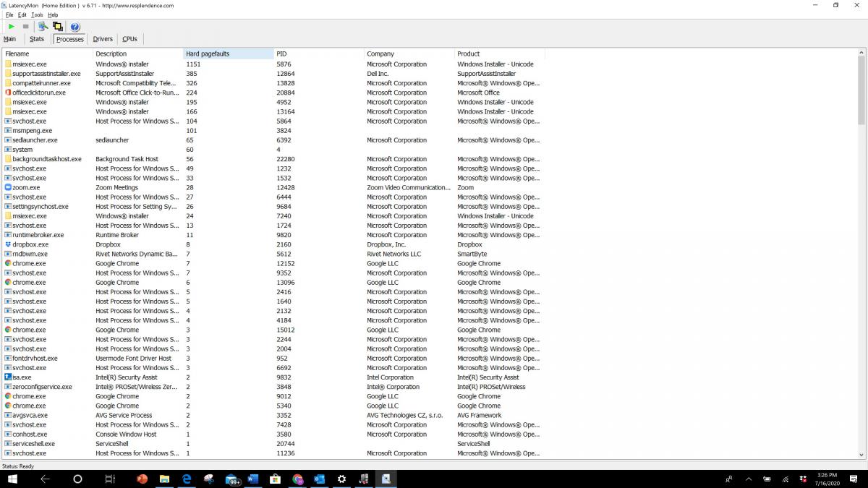Sort by the Filename column header

tap(48, 53)
